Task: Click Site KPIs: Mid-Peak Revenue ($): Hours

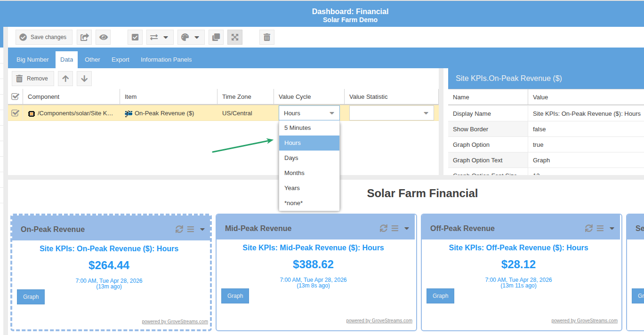Action: tap(314, 248)
